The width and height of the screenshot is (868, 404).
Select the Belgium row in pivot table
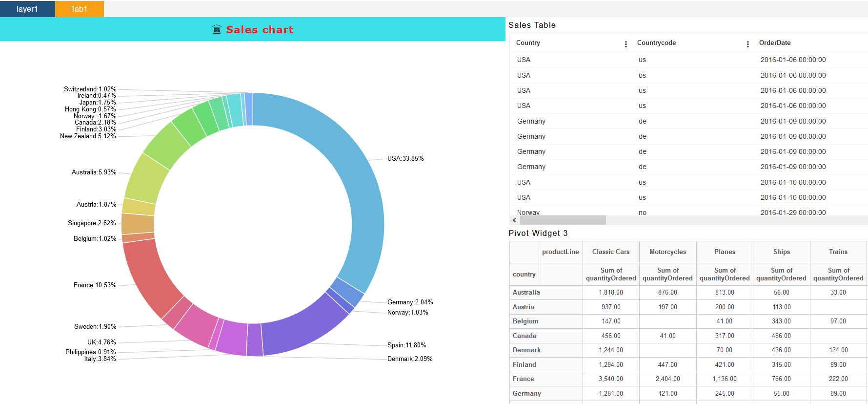pos(688,321)
